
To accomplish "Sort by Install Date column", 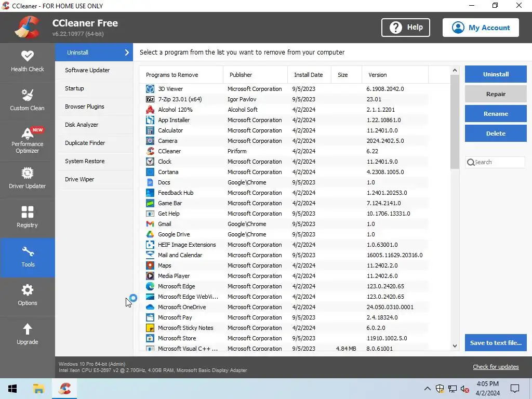I will 309,75.
